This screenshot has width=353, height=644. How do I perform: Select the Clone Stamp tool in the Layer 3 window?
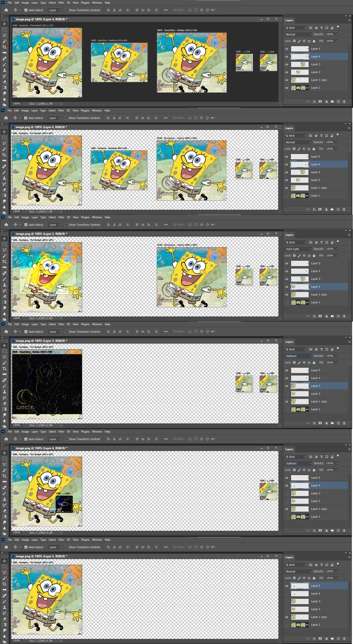pos(4,392)
